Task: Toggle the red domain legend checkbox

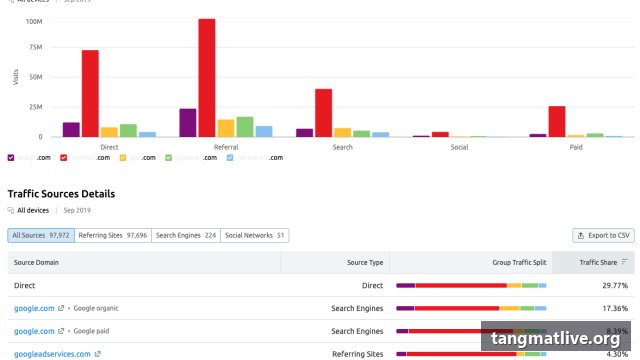Action: coord(63,158)
